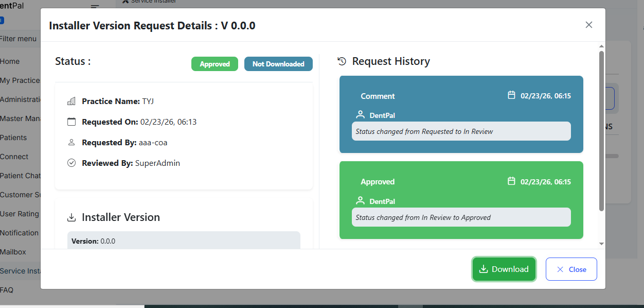
Task: Click the person icon beside Requested By
Action: (71, 143)
